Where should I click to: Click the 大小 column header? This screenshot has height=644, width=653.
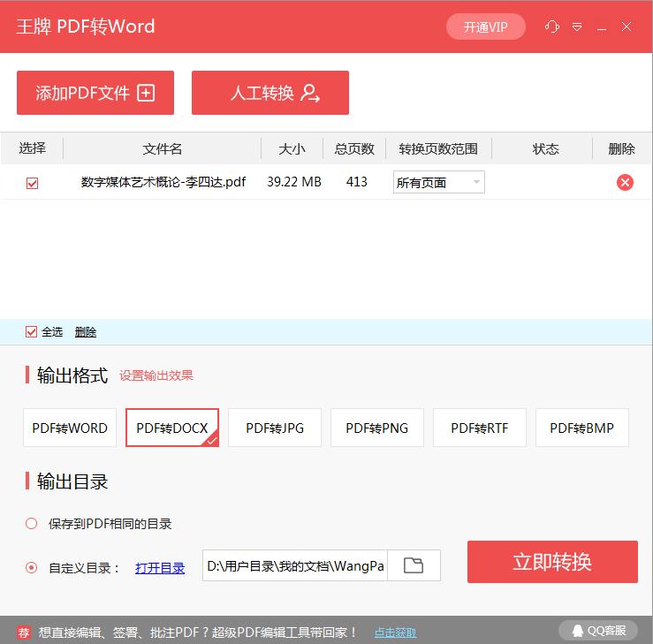click(292, 148)
